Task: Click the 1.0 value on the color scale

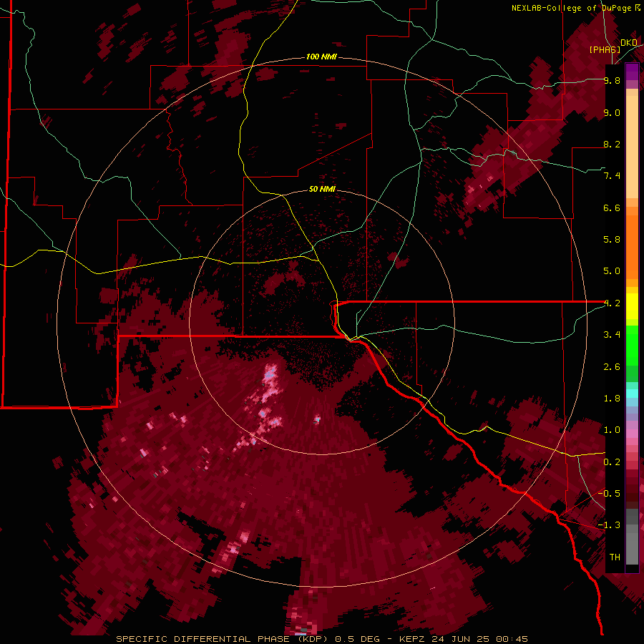Action: pos(612,430)
